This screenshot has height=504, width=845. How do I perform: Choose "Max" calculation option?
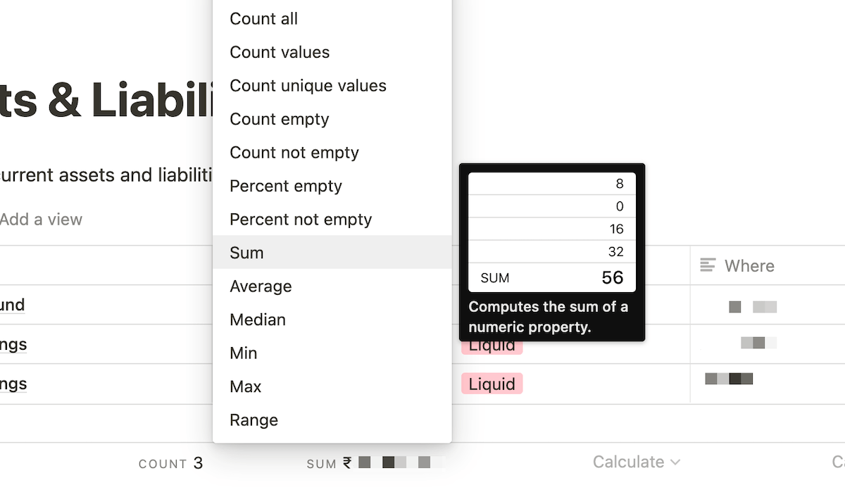[x=245, y=386]
